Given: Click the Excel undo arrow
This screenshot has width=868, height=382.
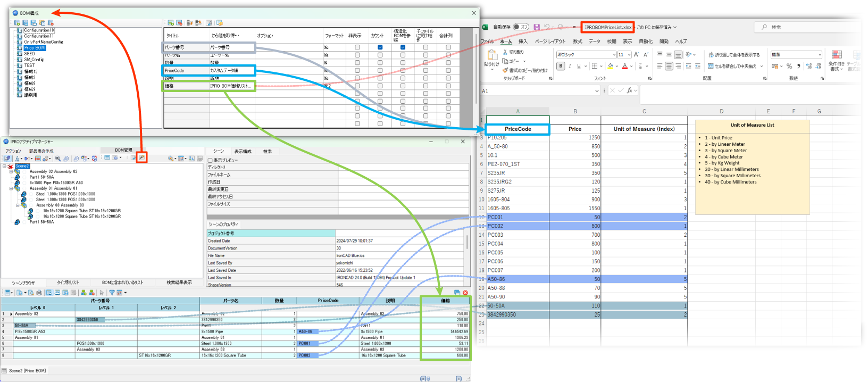Looking at the screenshot, I should coord(547,27).
